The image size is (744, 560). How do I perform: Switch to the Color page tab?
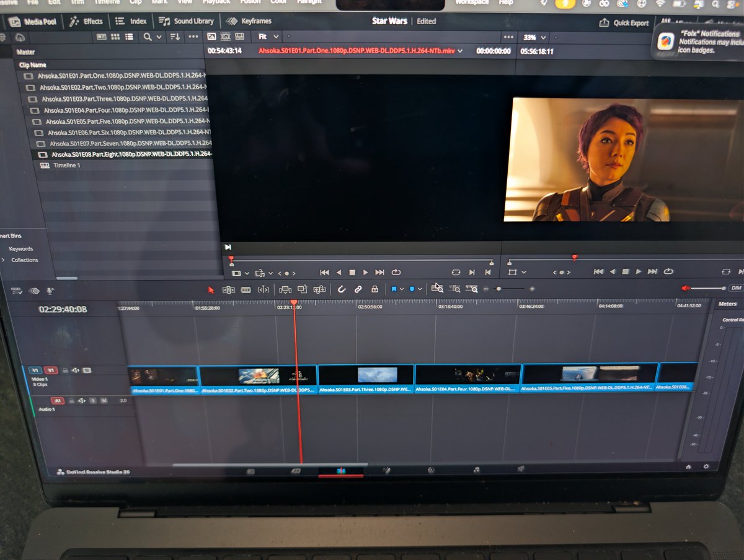click(432, 470)
